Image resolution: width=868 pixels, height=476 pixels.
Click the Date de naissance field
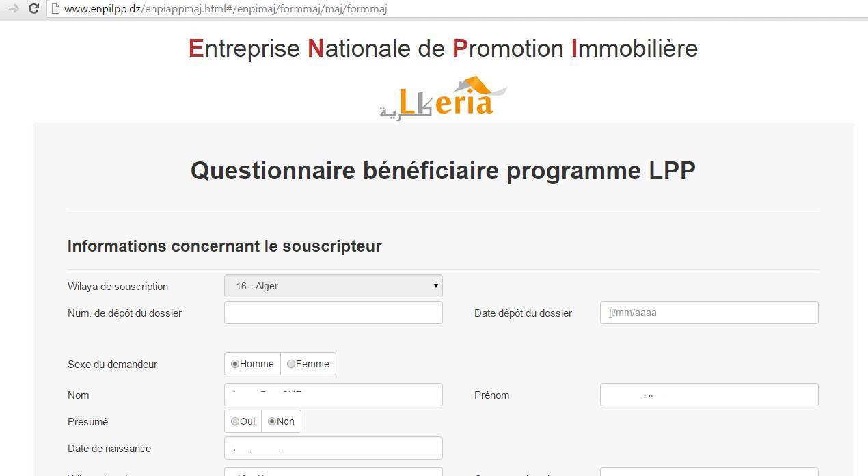334,448
